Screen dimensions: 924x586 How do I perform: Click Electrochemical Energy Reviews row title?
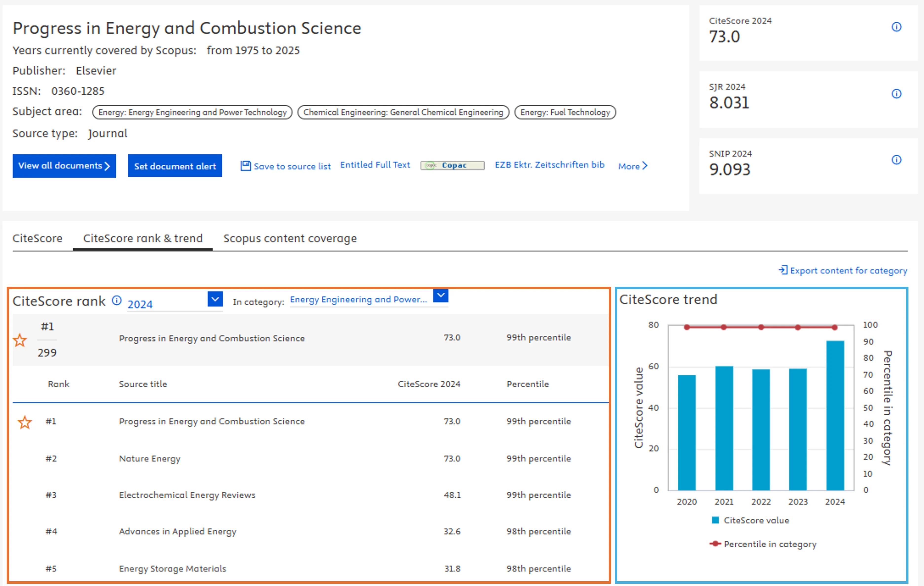point(187,495)
